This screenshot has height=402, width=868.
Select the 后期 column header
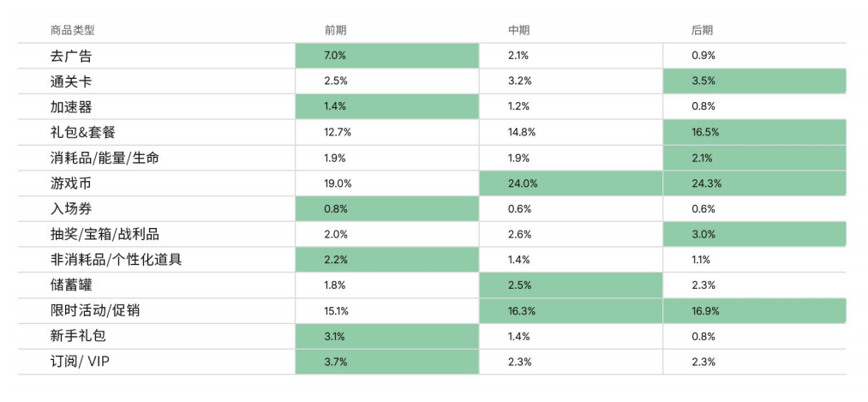703,31
